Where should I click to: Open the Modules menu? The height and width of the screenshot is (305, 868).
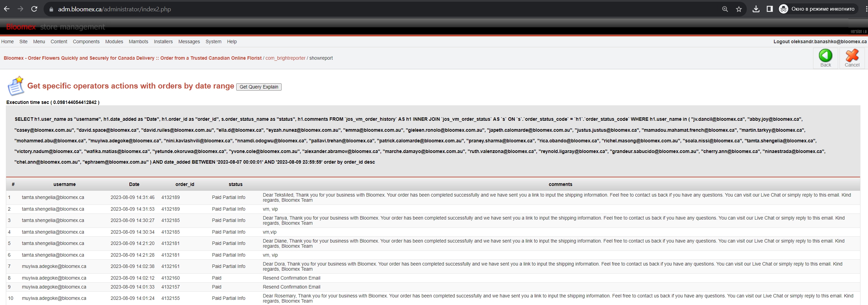tap(114, 42)
